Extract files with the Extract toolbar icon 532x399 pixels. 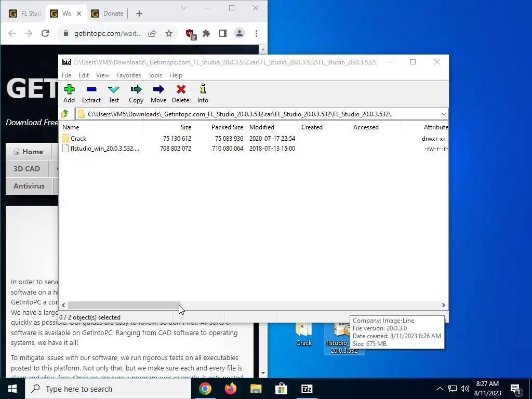(x=91, y=94)
